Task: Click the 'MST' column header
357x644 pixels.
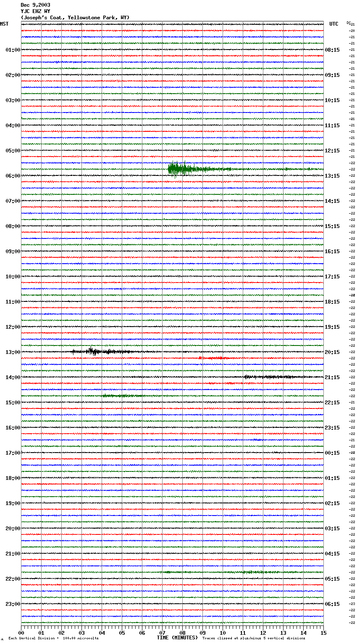Action: [4, 24]
